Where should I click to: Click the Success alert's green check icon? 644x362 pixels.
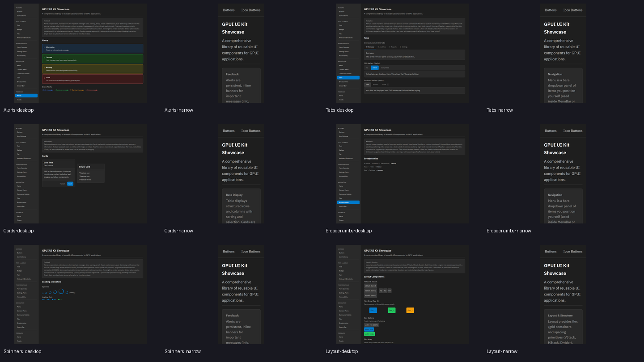coord(44,58)
